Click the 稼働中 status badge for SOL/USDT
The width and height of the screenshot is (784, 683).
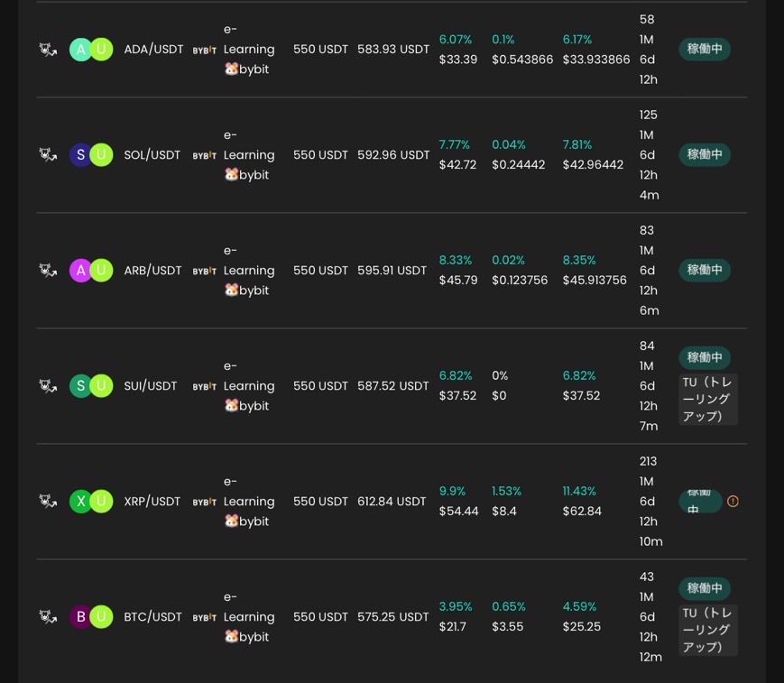[x=705, y=154]
